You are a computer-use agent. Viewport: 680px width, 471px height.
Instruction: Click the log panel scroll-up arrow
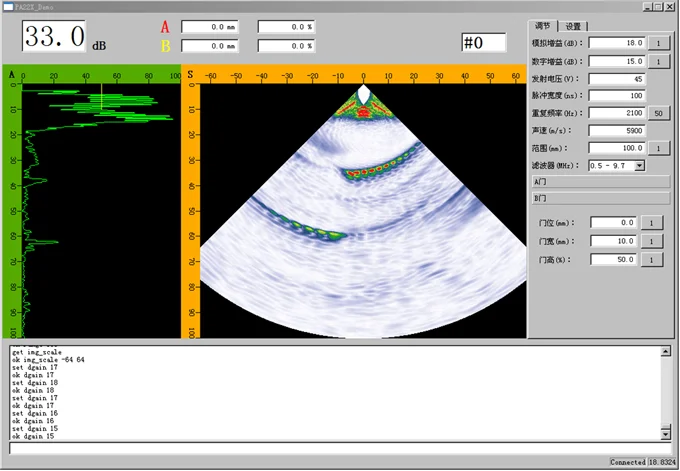click(667, 352)
